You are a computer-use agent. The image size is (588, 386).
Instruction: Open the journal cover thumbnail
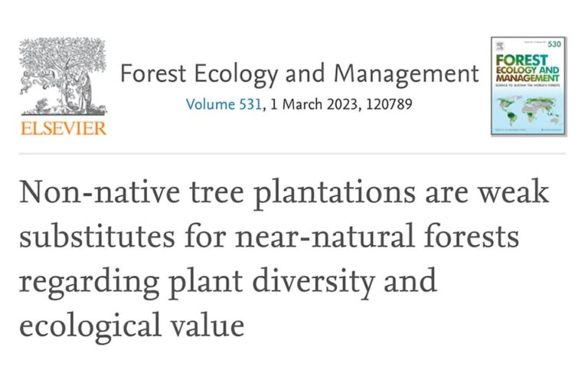[x=528, y=87]
